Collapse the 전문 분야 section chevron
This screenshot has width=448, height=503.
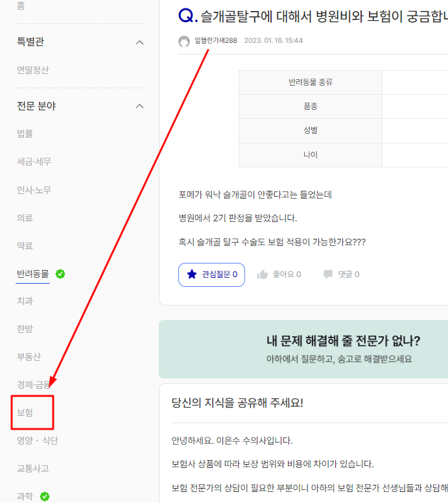pos(139,106)
